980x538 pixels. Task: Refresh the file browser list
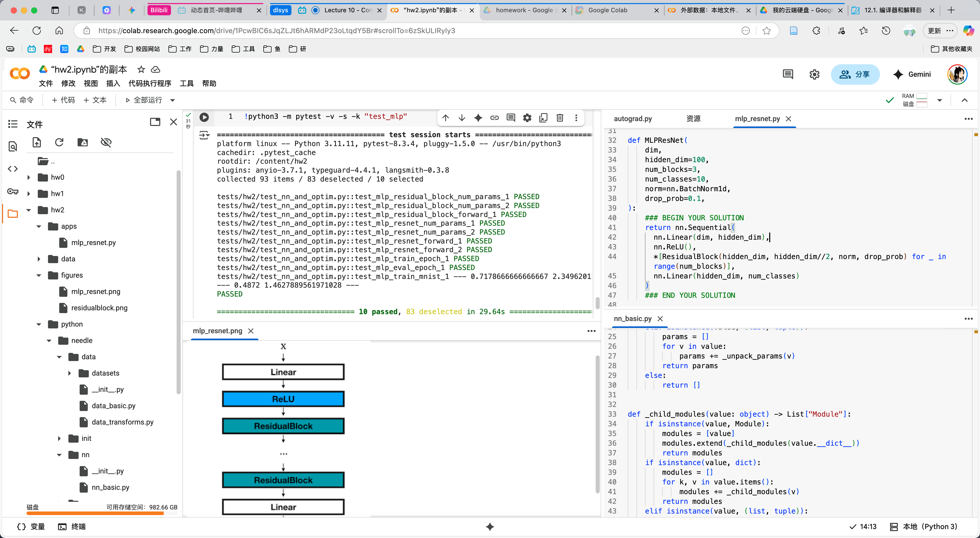(59, 142)
